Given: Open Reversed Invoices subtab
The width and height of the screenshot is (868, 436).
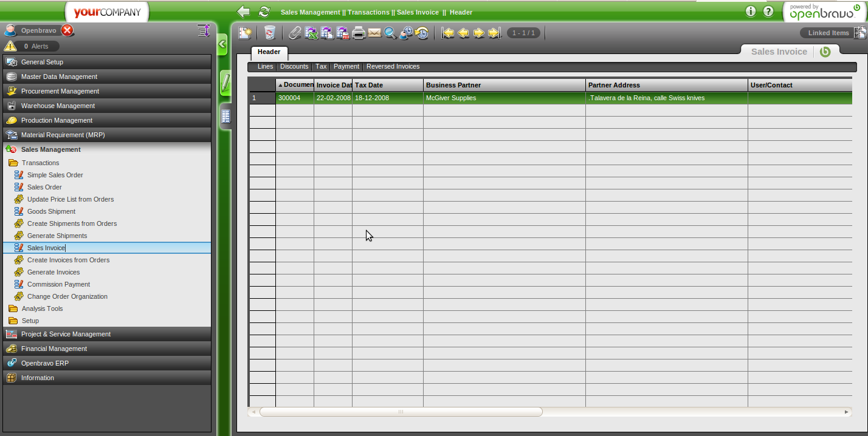Looking at the screenshot, I should [393, 67].
